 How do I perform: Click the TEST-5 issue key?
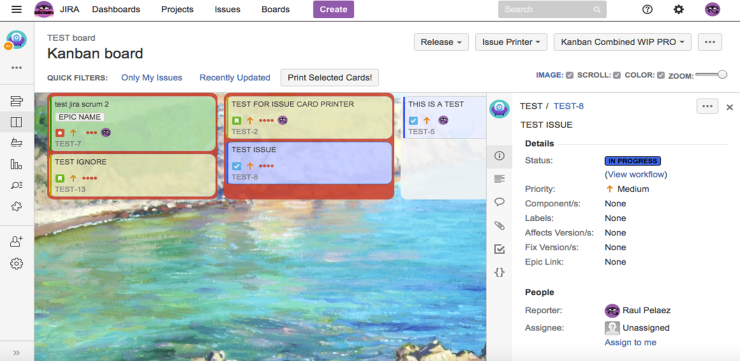click(421, 132)
